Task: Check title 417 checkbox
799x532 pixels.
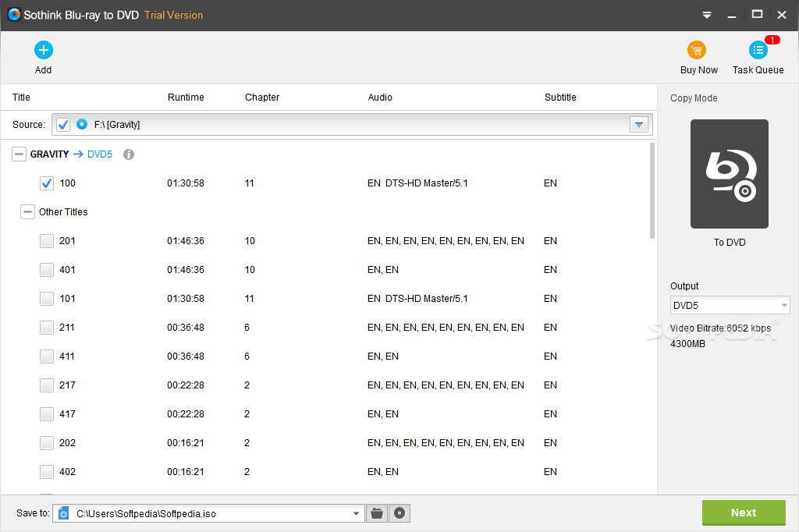Action: pyautogui.click(x=47, y=413)
